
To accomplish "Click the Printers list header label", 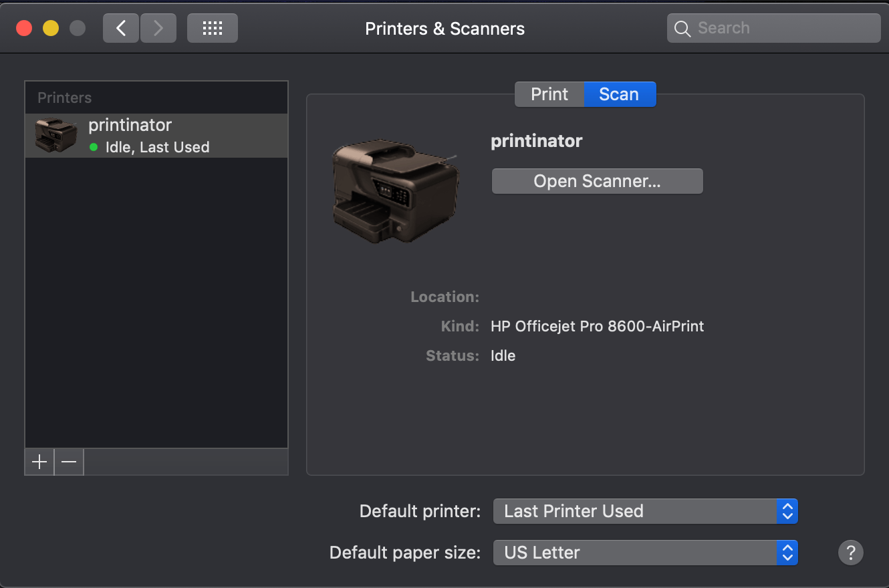I will 63,98.
